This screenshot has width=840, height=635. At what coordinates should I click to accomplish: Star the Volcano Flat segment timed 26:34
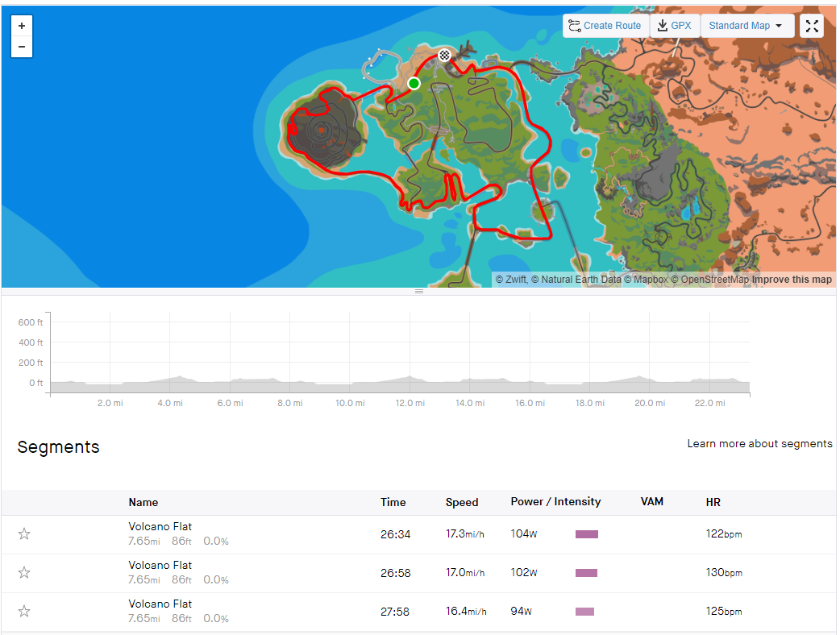(x=24, y=533)
